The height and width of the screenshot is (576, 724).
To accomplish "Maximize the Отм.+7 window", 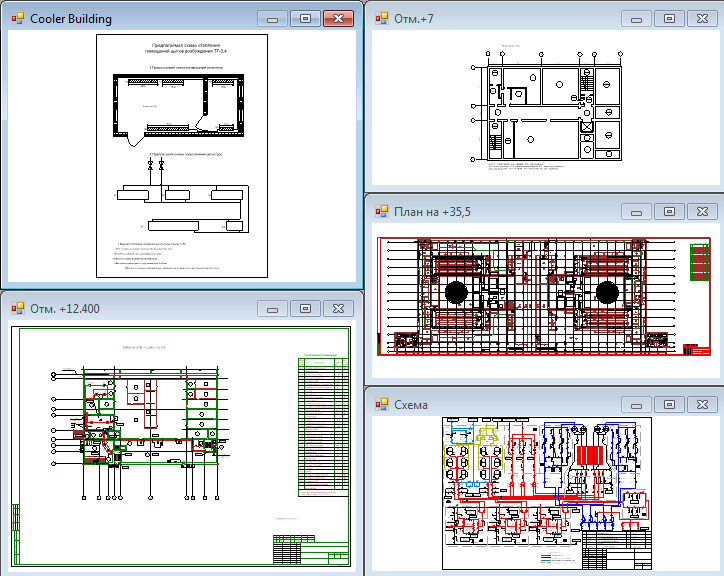I will 669,19.
